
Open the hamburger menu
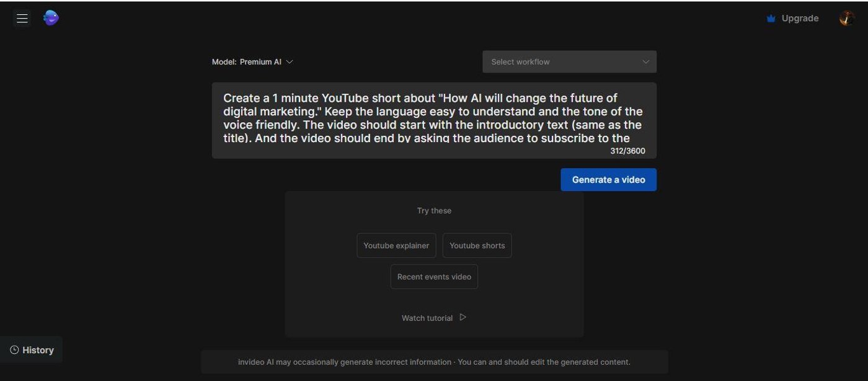tap(22, 19)
